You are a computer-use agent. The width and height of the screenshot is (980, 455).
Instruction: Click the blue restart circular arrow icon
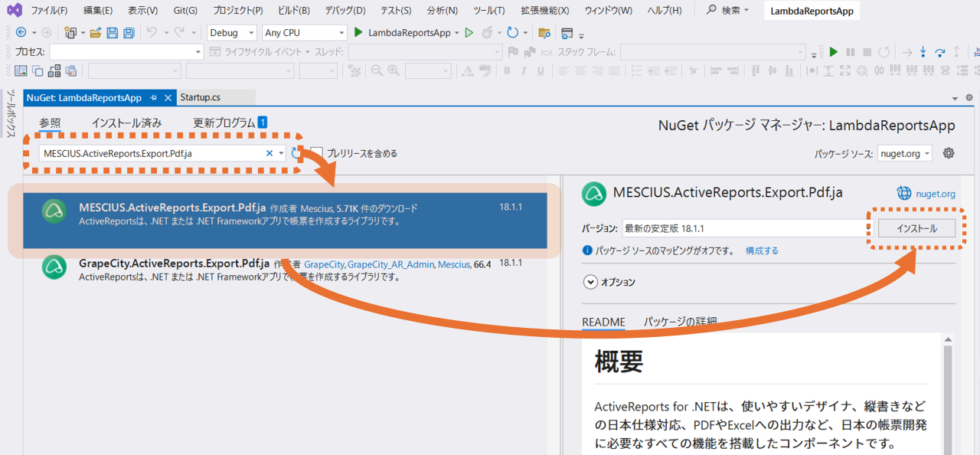[512, 33]
